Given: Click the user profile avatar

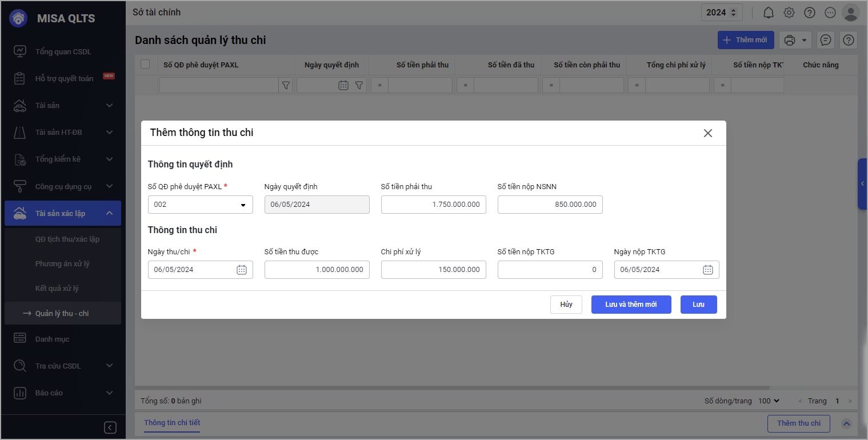Looking at the screenshot, I should (850, 13).
